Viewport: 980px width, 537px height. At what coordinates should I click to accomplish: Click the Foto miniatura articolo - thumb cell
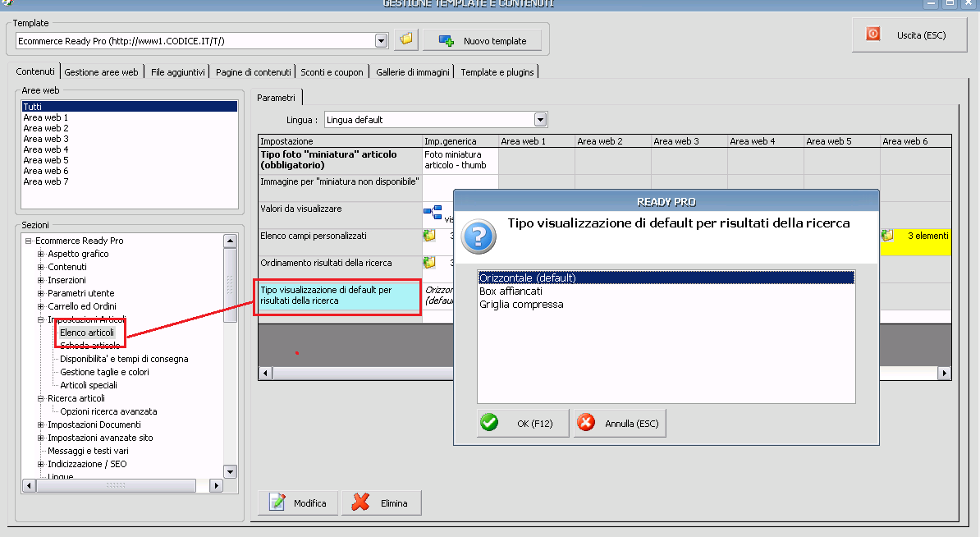click(x=460, y=161)
